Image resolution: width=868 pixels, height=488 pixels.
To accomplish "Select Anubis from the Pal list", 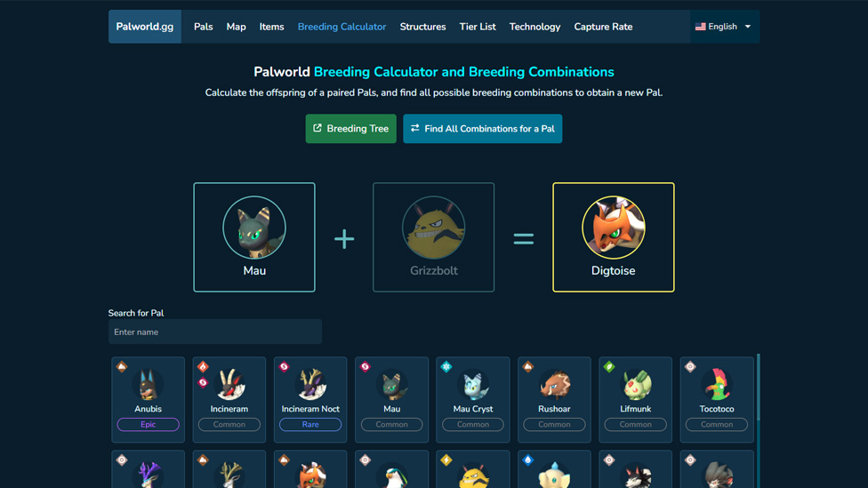I will pos(148,399).
